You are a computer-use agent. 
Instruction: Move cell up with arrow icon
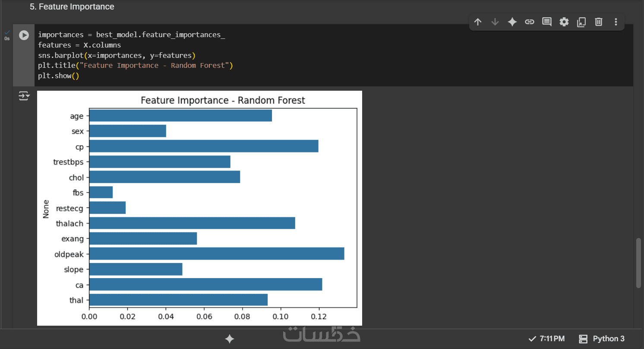click(x=478, y=22)
